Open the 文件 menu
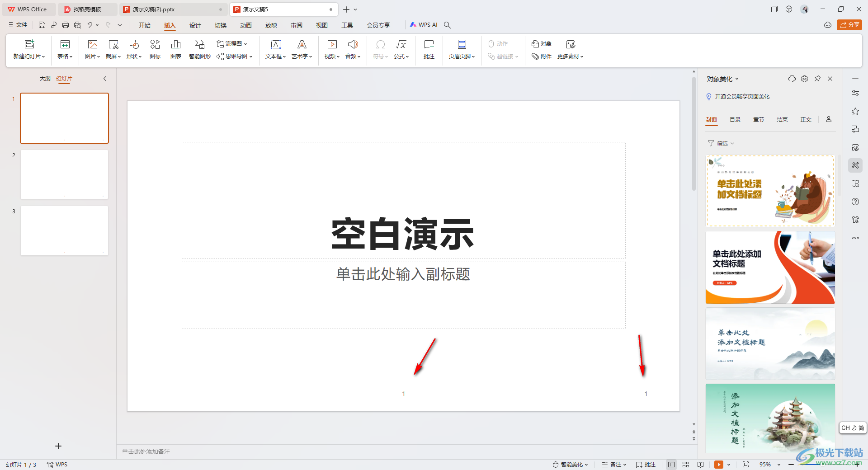This screenshot has width=868, height=470. point(18,25)
